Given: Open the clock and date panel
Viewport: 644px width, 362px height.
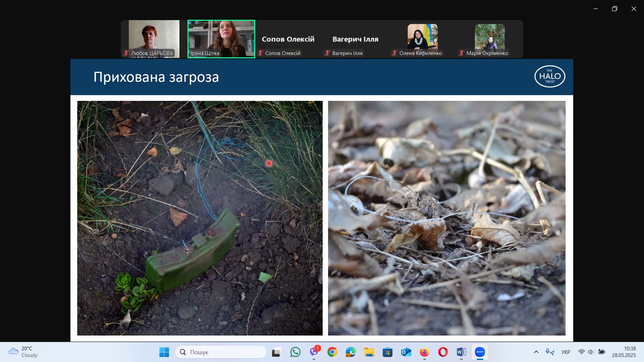Looking at the screenshot, I should pos(624,352).
